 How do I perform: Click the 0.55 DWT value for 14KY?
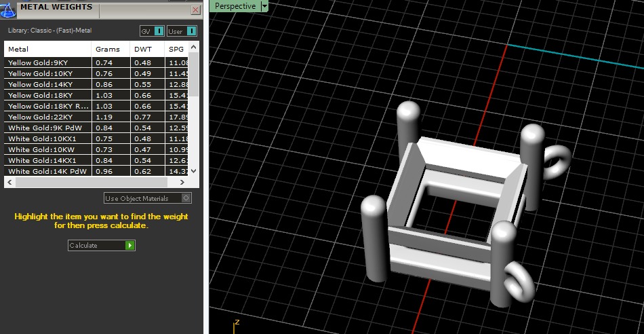143,84
